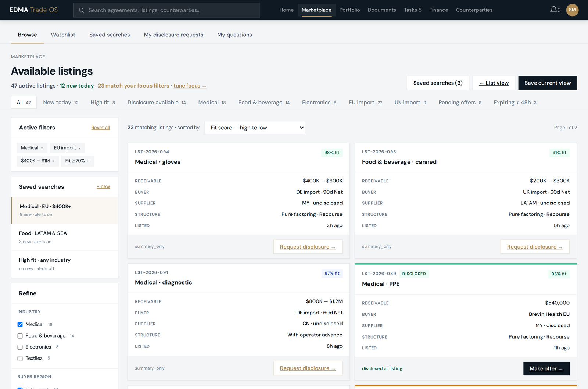Select the All 47 filter tab
588x389 pixels.
24,103
